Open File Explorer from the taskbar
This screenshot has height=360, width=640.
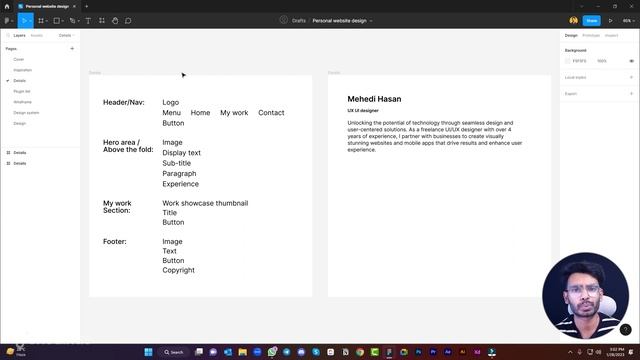(x=242, y=352)
